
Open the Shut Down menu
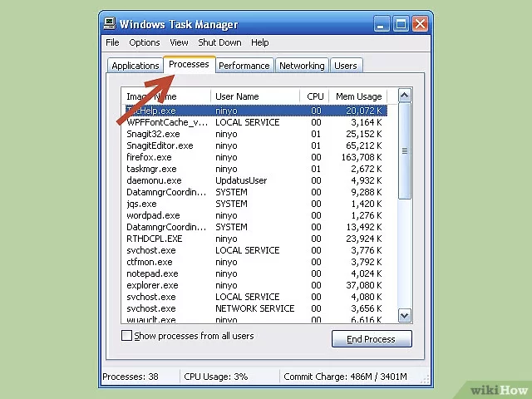pyautogui.click(x=219, y=42)
